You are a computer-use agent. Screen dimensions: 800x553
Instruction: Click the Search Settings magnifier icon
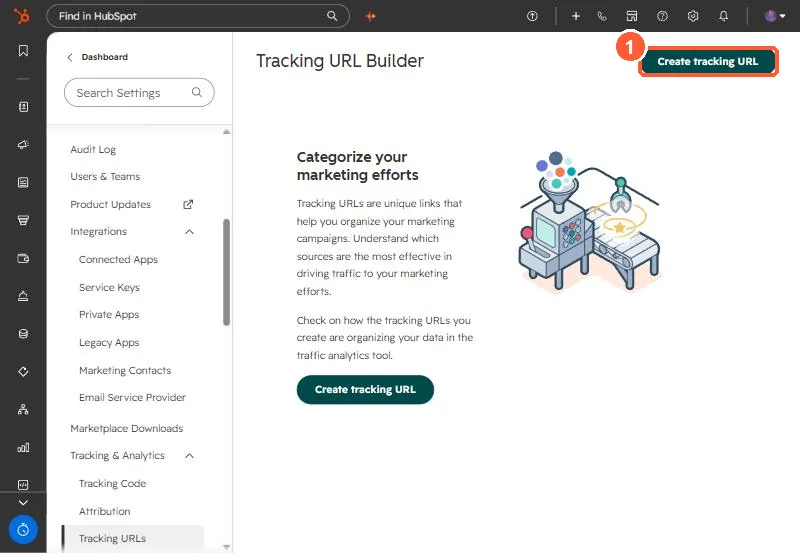pyautogui.click(x=196, y=92)
